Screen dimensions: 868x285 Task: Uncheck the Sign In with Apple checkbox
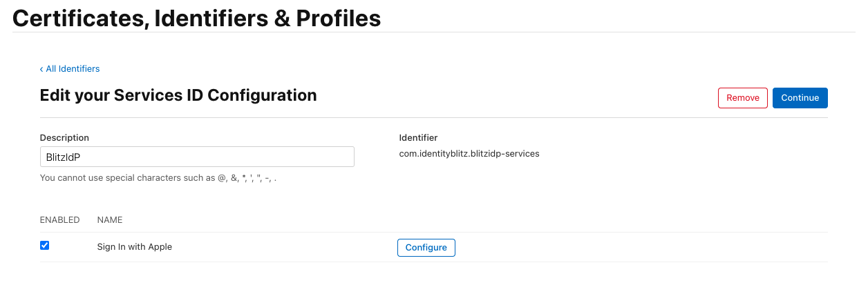45,246
